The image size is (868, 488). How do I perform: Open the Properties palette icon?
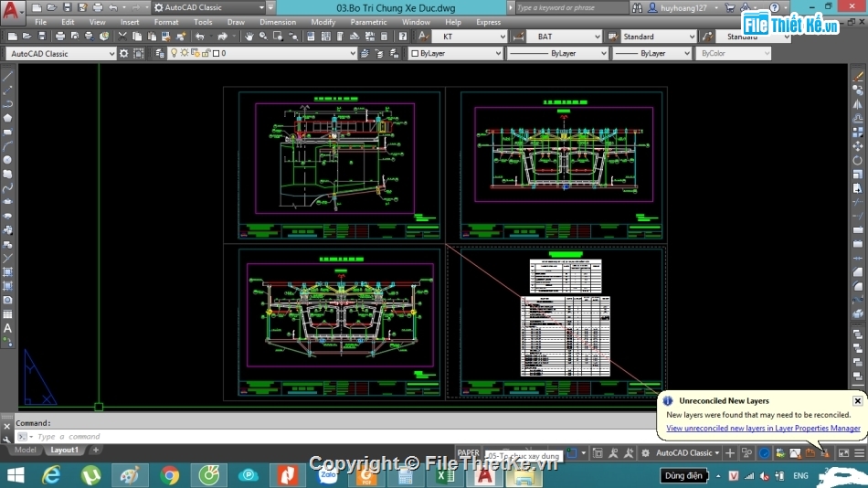[311, 37]
